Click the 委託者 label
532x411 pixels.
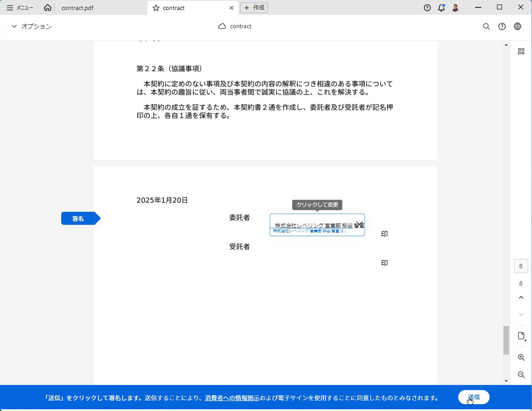point(239,218)
